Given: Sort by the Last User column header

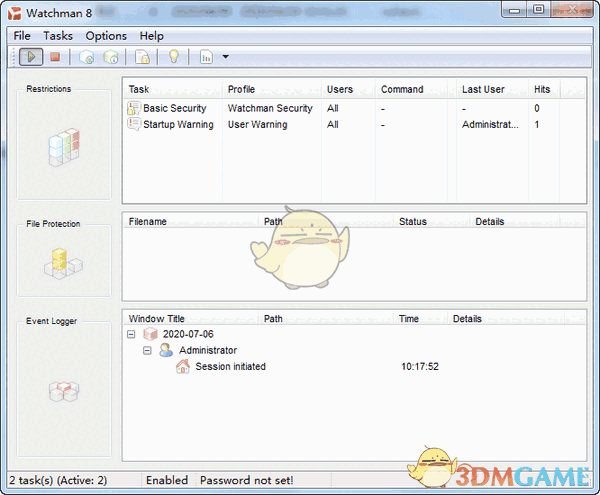Looking at the screenshot, I should click(x=492, y=89).
